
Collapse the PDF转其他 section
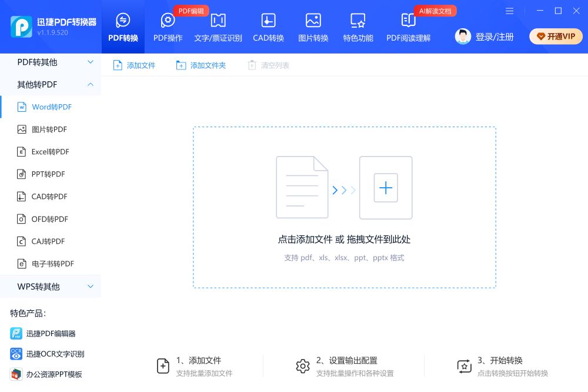50,61
